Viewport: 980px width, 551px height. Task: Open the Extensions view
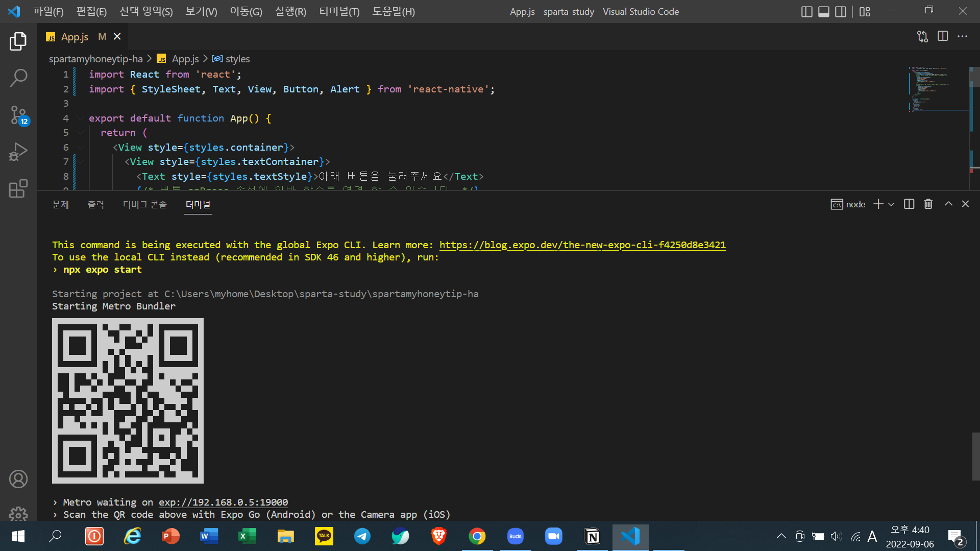18,188
